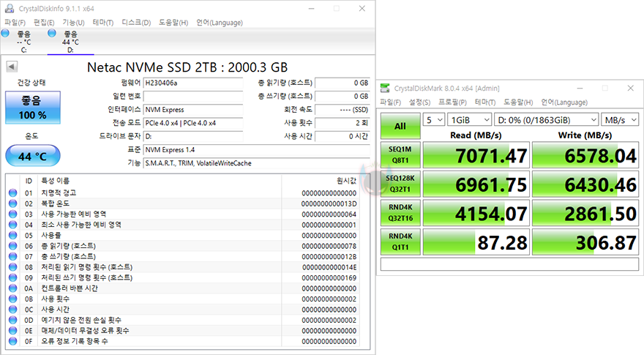
Task: Open drive selection dropdown D: 0%
Action: tap(546, 120)
